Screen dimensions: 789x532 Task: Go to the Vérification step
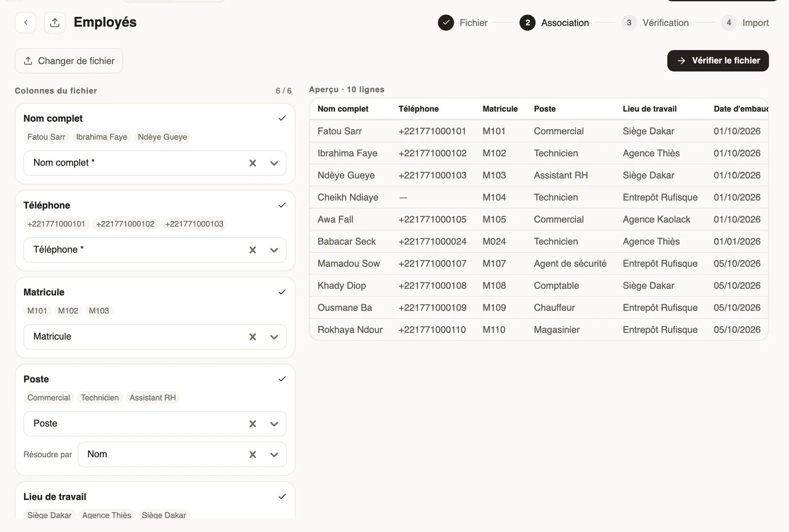(655, 23)
